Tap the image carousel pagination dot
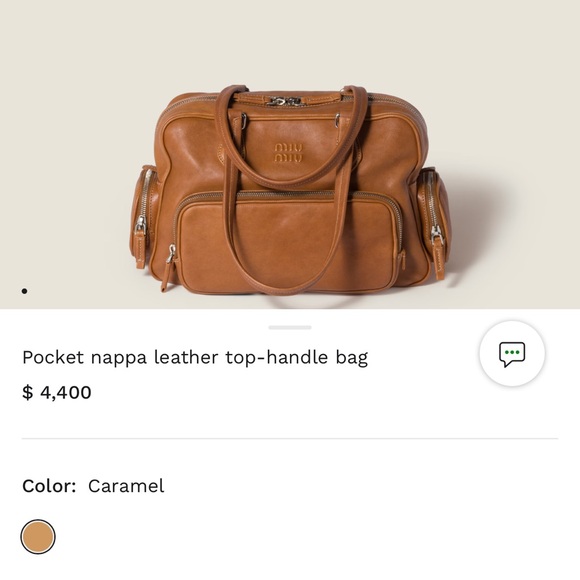580x580 pixels. (x=24, y=291)
